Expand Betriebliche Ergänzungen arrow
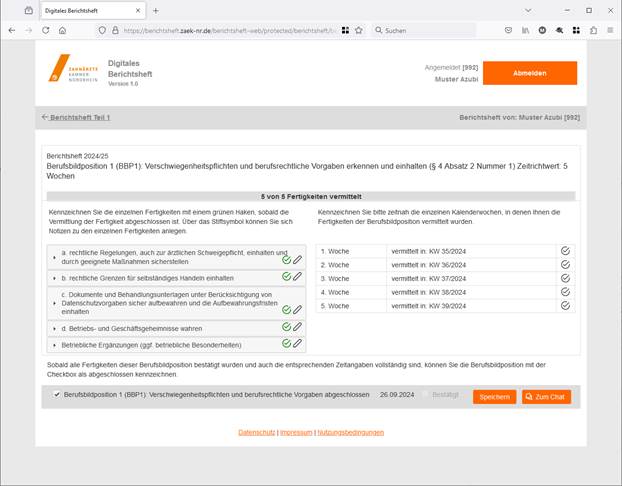Image resolution: width=622 pixels, height=486 pixels. (x=54, y=346)
